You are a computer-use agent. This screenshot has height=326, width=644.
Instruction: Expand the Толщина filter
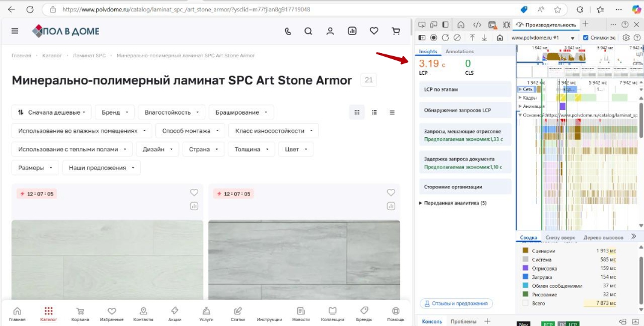pyautogui.click(x=251, y=149)
